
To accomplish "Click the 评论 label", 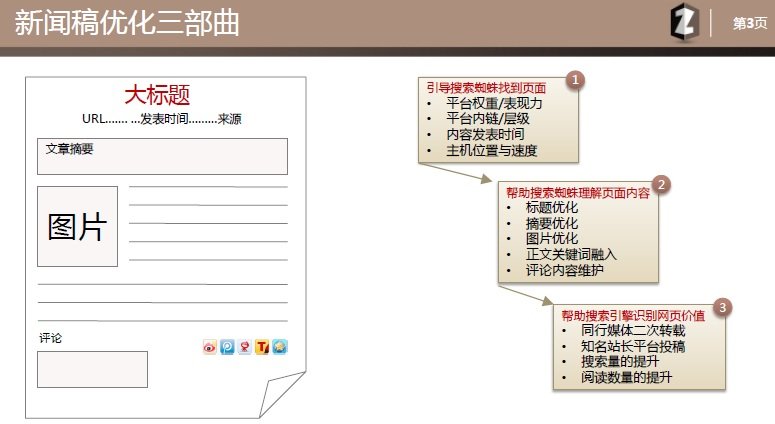I will tap(51, 338).
